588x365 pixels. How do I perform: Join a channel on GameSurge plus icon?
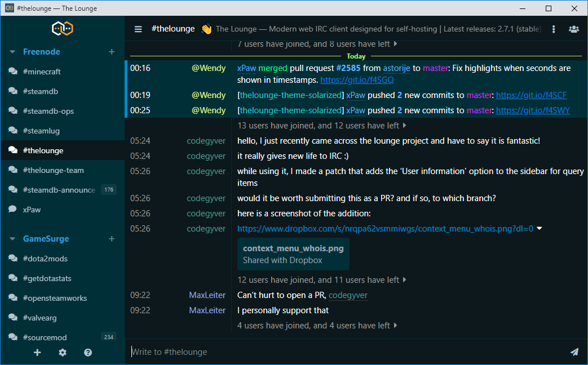click(x=112, y=239)
